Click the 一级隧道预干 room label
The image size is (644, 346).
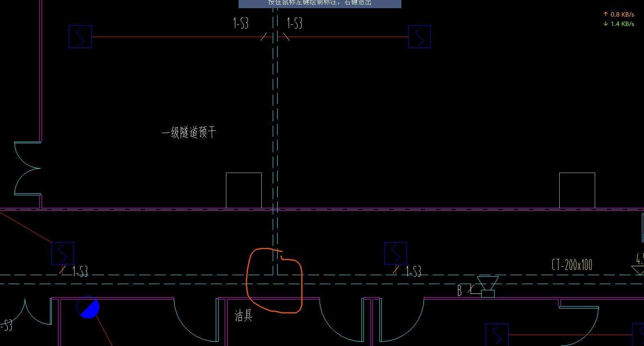(188, 132)
